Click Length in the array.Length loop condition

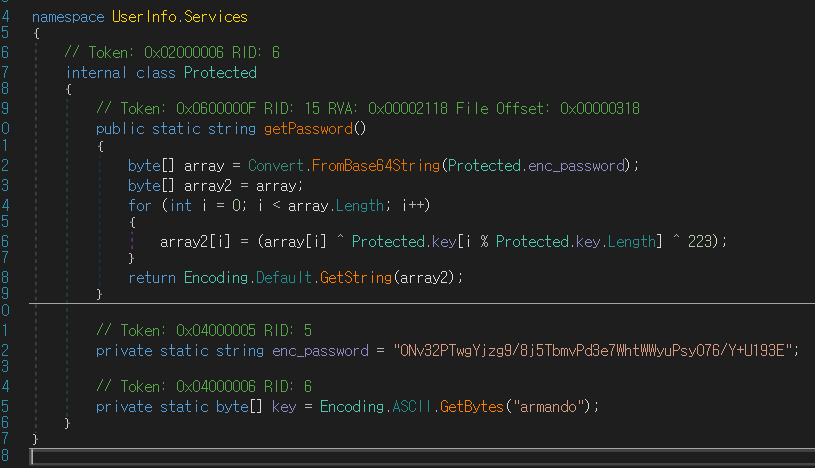click(x=360, y=205)
